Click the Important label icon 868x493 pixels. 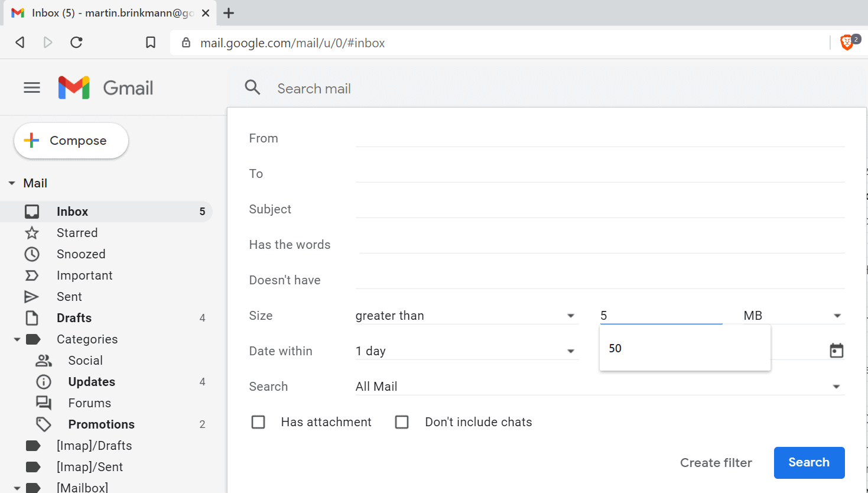(32, 275)
